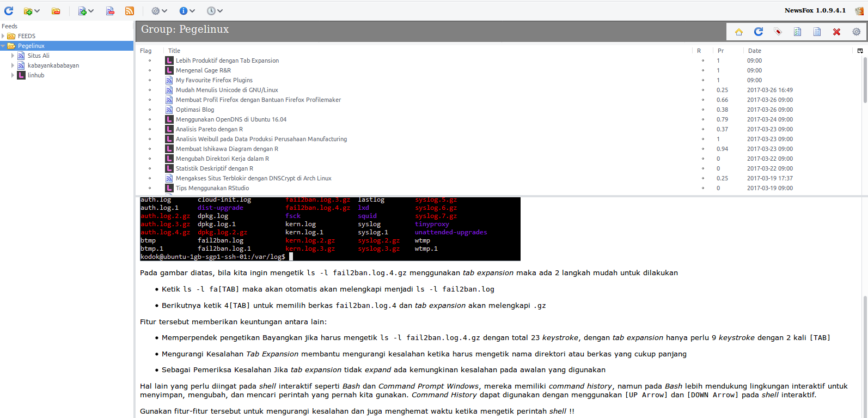Mark all articles as read with the checklist icon
868x418 pixels.
tap(797, 32)
